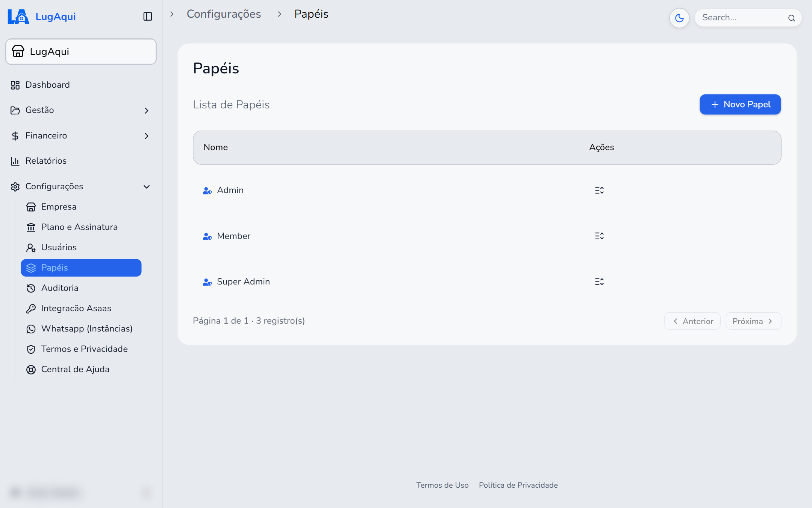Select Papéis in the sidebar
Image resolution: width=812 pixels, height=508 pixels.
pyautogui.click(x=81, y=268)
